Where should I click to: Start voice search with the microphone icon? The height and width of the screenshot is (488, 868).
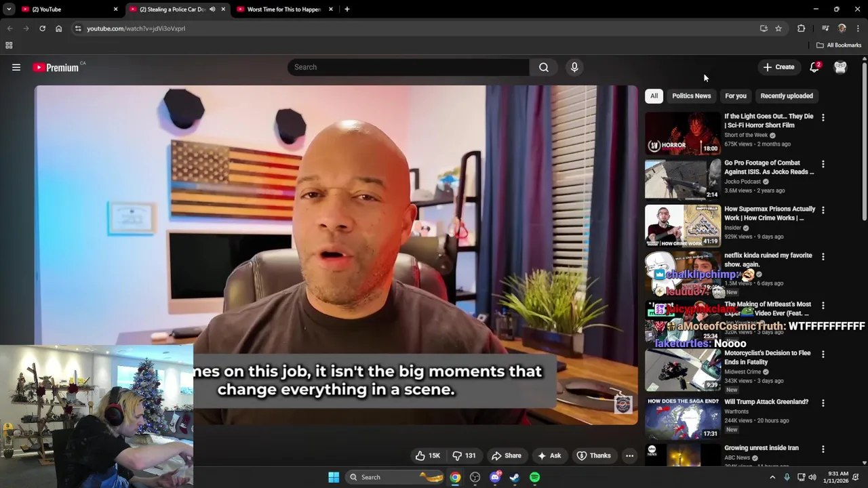click(574, 67)
